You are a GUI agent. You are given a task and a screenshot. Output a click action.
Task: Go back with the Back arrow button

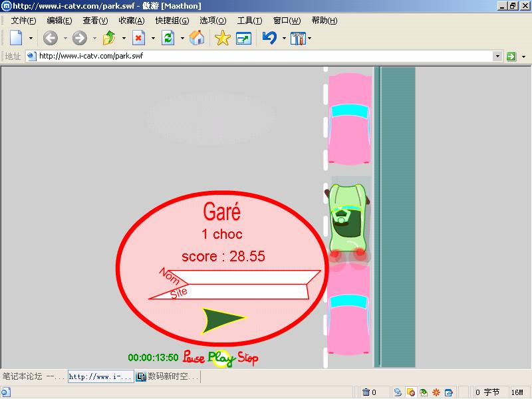(x=51, y=38)
